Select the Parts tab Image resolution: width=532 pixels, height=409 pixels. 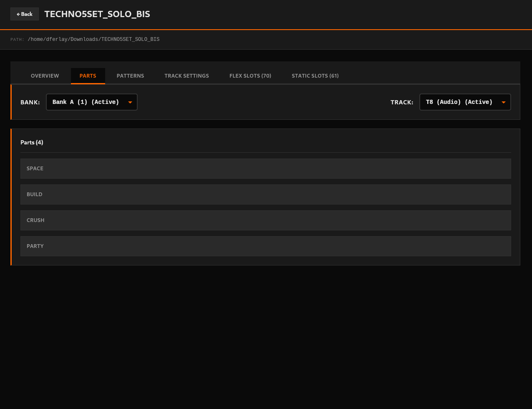tap(88, 76)
